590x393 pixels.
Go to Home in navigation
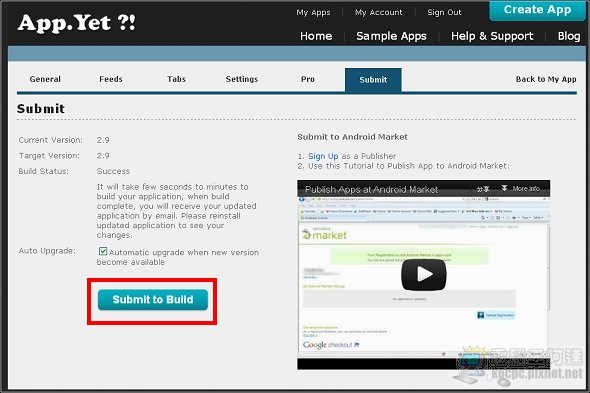pyautogui.click(x=316, y=36)
